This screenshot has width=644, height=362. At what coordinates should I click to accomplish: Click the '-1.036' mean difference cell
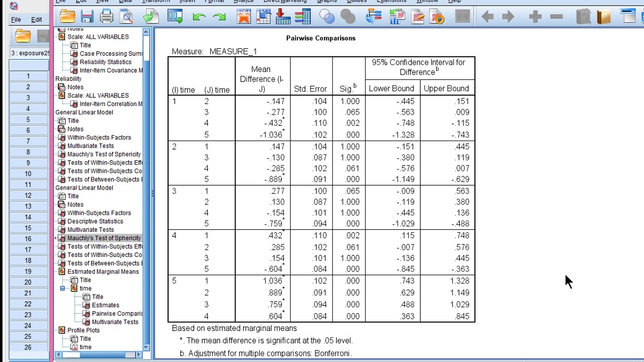point(271,135)
